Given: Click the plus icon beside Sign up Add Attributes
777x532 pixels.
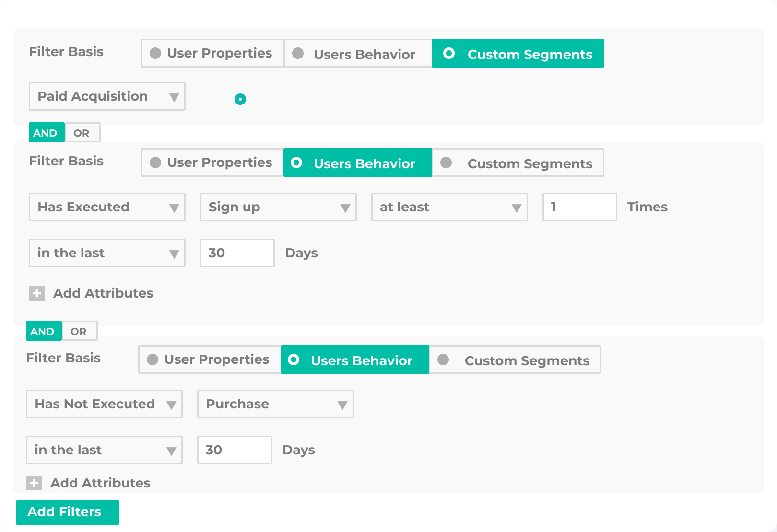Looking at the screenshot, I should [37, 293].
